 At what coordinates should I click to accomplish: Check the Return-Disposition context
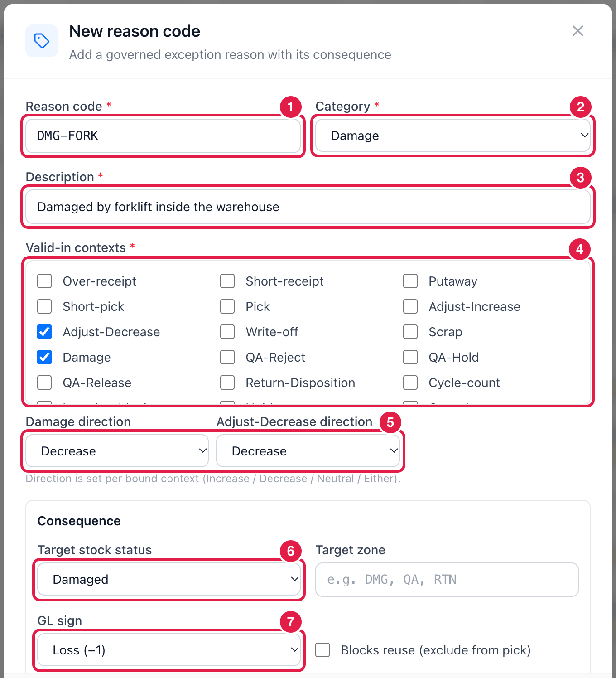(x=227, y=383)
